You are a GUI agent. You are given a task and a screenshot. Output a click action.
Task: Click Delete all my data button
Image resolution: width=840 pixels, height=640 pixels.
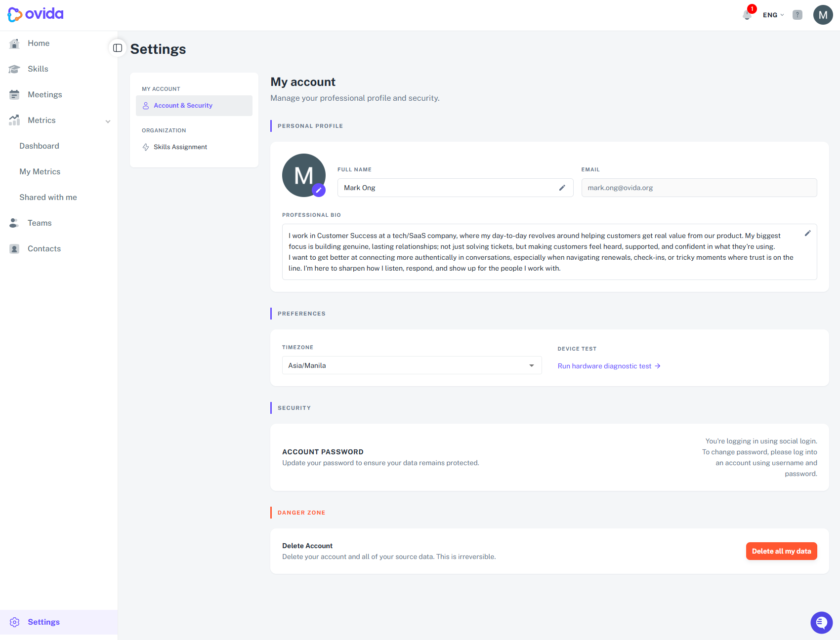pyautogui.click(x=782, y=551)
